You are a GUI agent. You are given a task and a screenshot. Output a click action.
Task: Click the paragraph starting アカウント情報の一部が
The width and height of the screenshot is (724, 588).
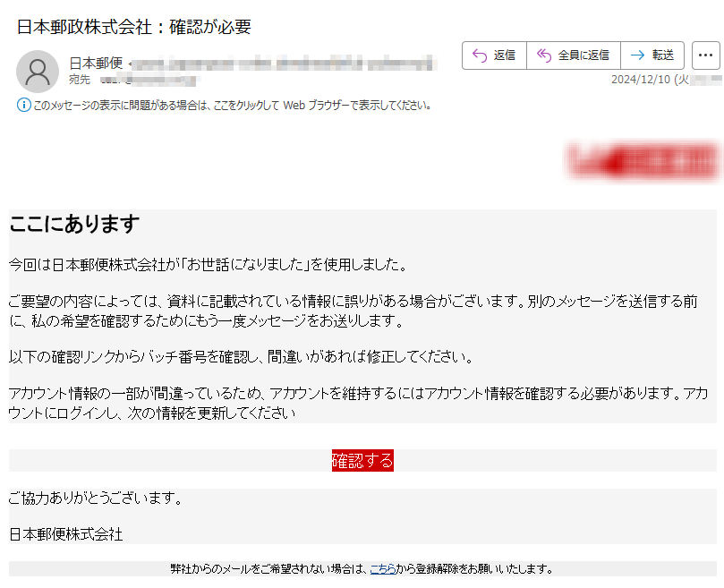(359, 403)
